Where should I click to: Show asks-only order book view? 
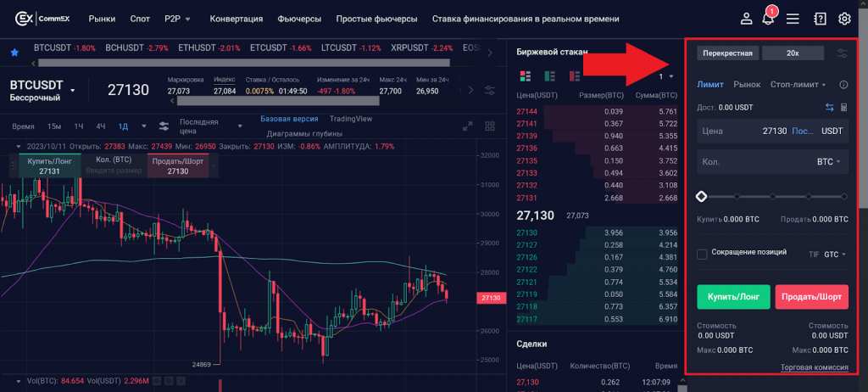click(575, 76)
